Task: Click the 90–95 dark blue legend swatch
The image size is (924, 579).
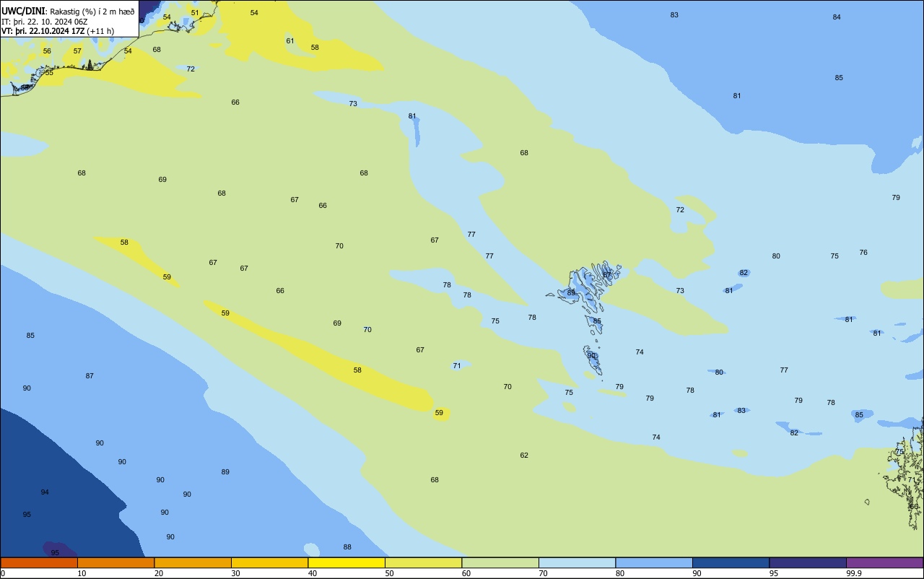Action: point(731,562)
